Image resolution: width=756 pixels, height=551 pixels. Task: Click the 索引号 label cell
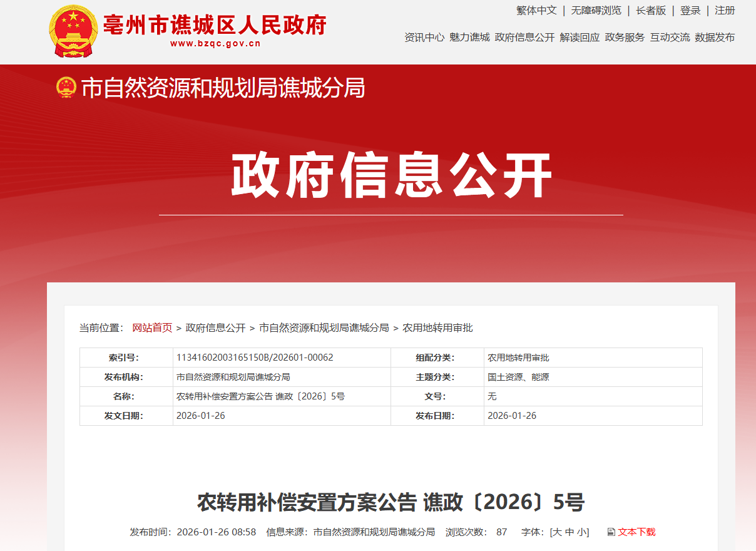click(x=126, y=358)
